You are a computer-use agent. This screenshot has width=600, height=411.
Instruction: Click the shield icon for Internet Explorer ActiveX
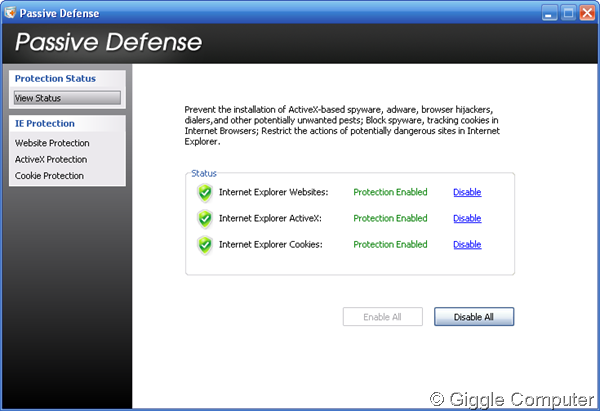(x=205, y=219)
